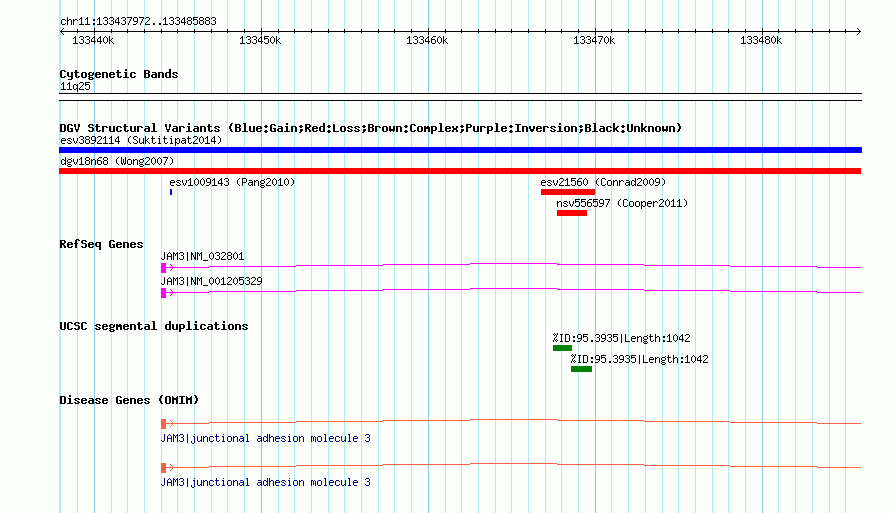Click the Disease Genes (OMIM) track title
Screen dimensions: 890x513
click(129, 400)
